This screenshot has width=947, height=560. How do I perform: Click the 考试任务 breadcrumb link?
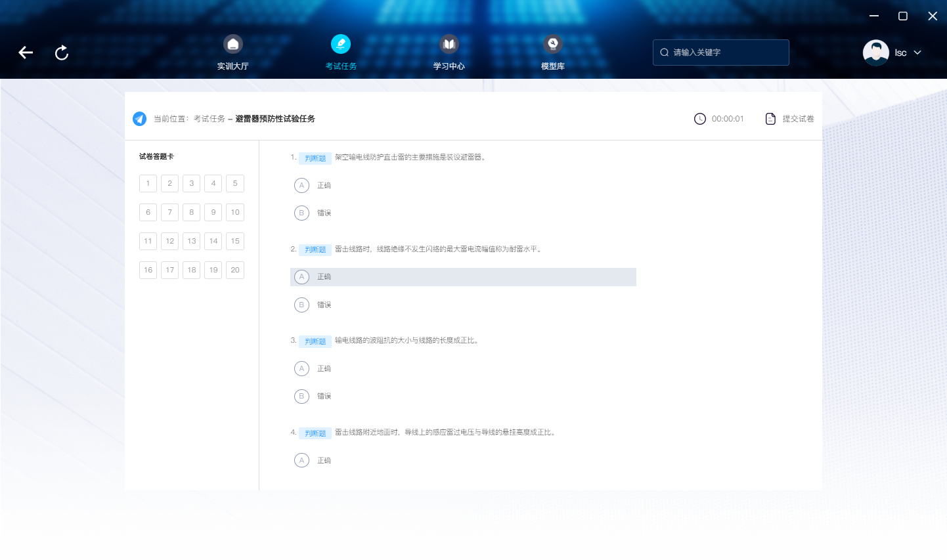click(x=209, y=119)
